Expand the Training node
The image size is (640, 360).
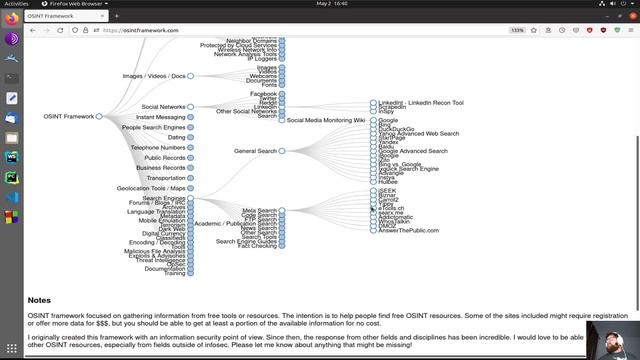(190, 273)
